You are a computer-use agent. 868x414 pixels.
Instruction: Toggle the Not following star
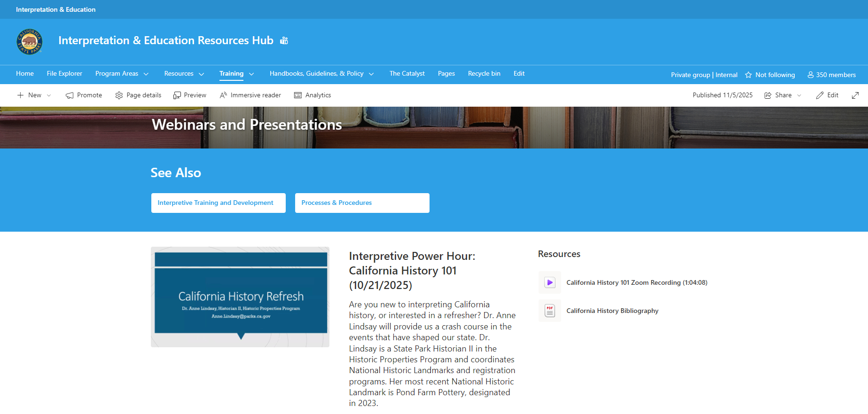[x=770, y=75]
